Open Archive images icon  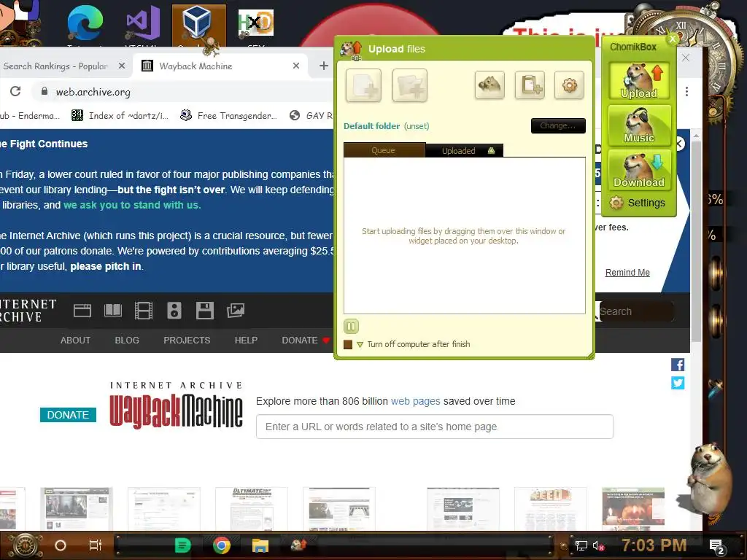tap(236, 311)
